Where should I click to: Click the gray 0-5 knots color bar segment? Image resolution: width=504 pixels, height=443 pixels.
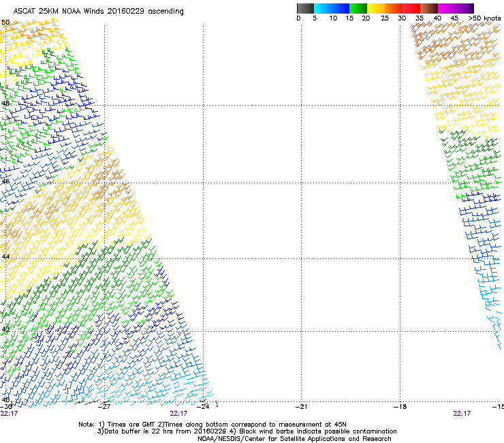click(305, 8)
